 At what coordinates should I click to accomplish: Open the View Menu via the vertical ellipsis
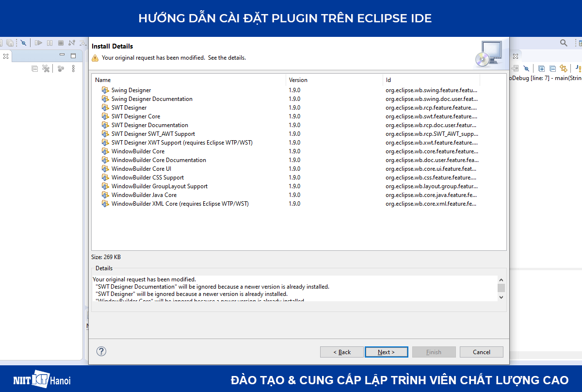point(73,68)
